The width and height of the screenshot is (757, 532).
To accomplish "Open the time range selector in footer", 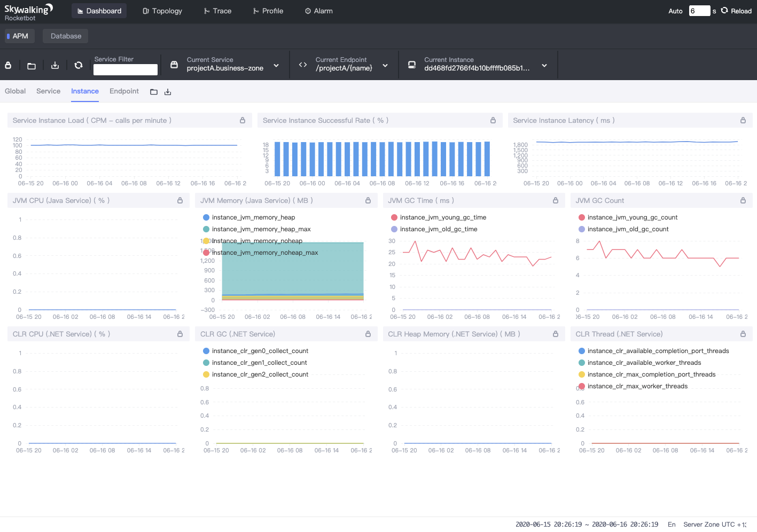I will coord(587,525).
